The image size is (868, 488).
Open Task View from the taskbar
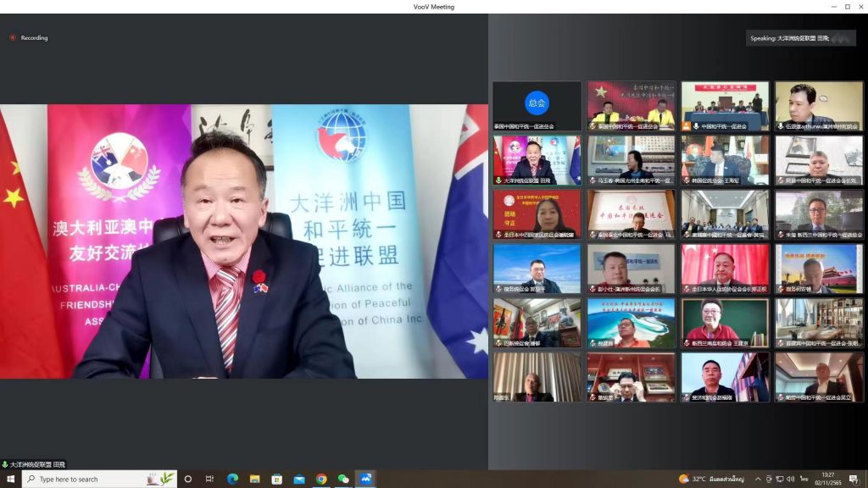pos(209,480)
